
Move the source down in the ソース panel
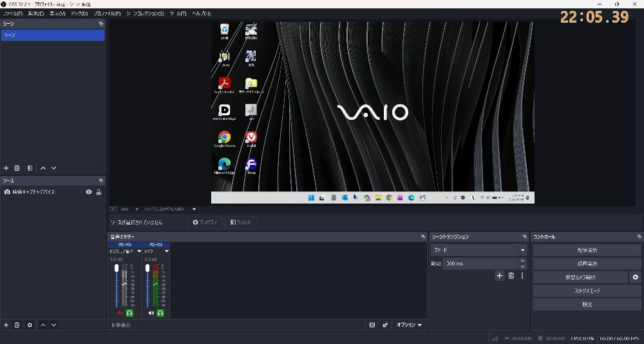[x=53, y=325]
